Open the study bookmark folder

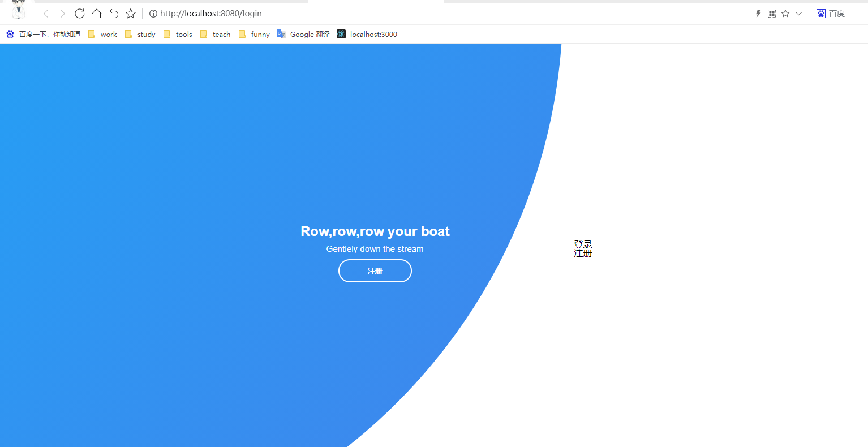click(x=140, y=34)
